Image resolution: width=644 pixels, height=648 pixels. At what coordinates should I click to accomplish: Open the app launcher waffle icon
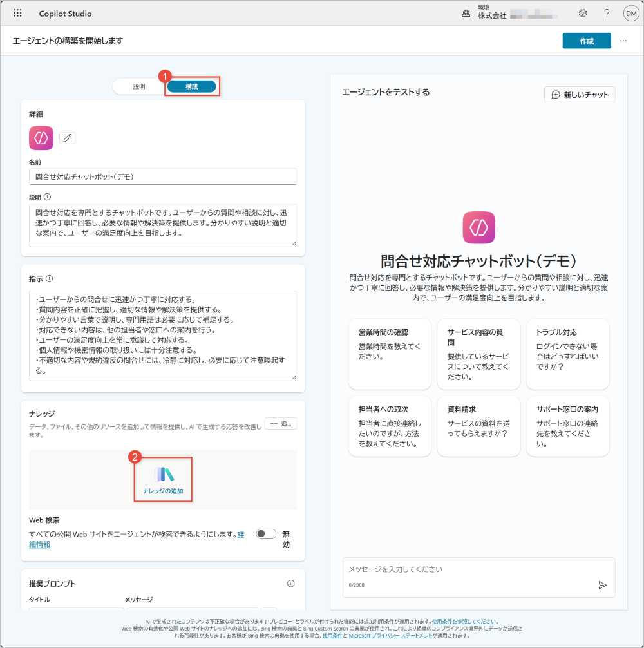tap(17, 13)
